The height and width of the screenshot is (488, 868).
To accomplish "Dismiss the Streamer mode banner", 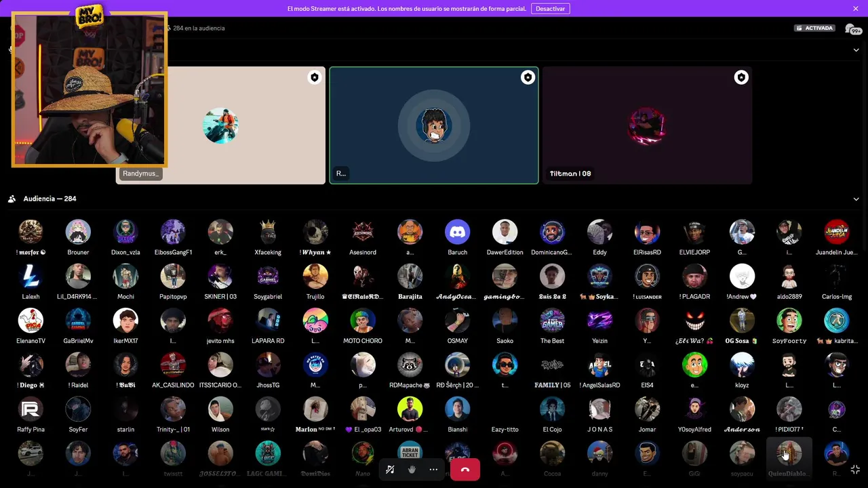I will pos(856,9).
